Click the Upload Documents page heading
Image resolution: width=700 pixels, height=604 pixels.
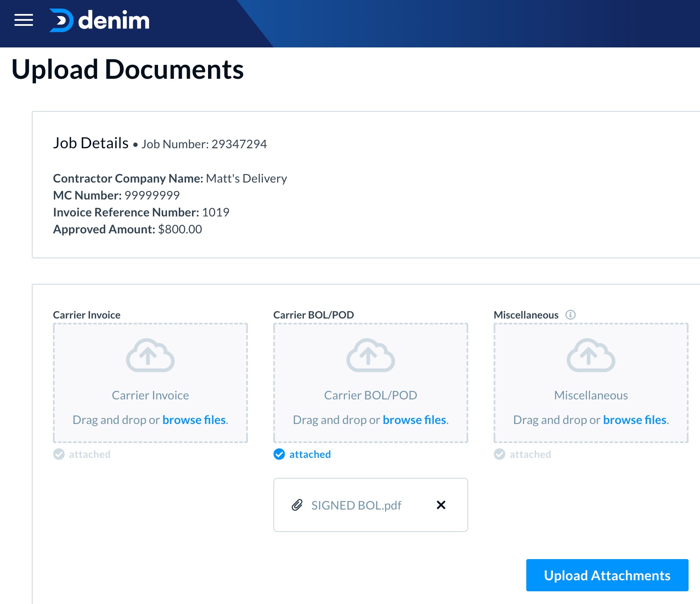pyautogui.click(x=128, y=69)
